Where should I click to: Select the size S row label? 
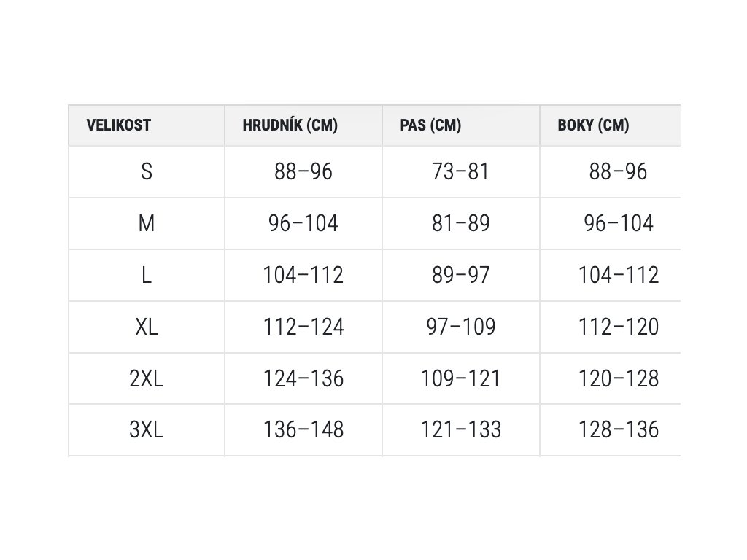[146, 171]
